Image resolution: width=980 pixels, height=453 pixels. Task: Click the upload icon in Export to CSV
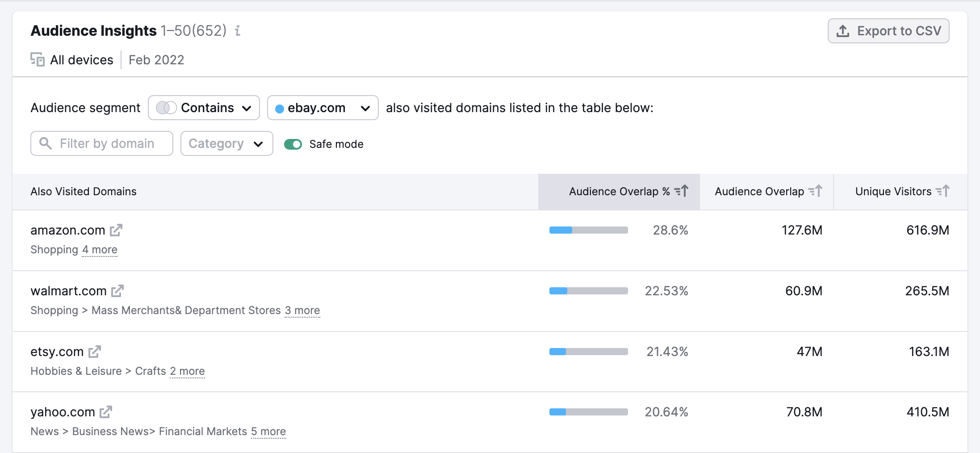pyautogui.click(x=843, y=31)
